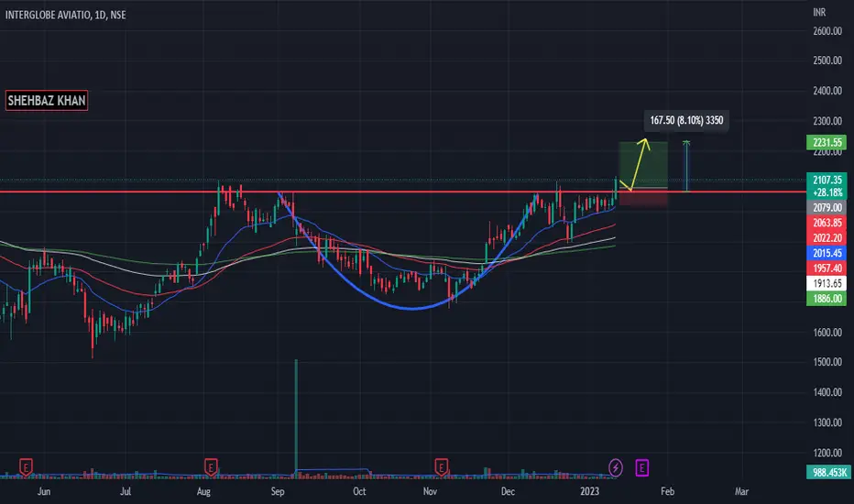The image size is (854, 504).
Task: Click the INTERGLOBE AVIATIO, 1D, NSE title
Action: click(x=65, y=15)
